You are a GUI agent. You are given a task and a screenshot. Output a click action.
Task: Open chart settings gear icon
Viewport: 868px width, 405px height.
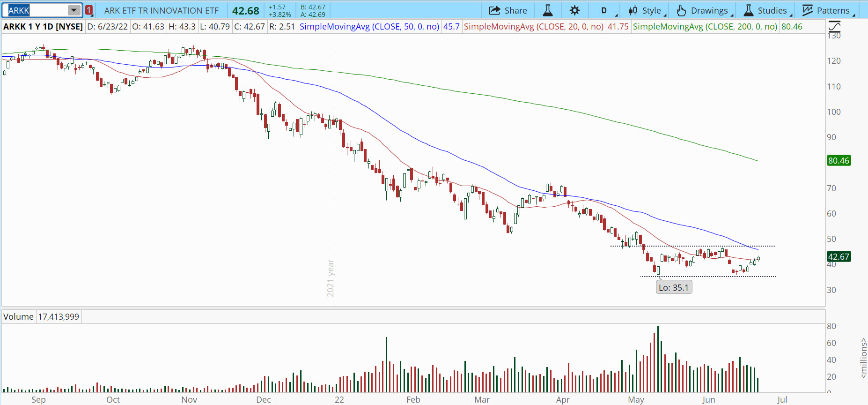[x=574, y=10]
